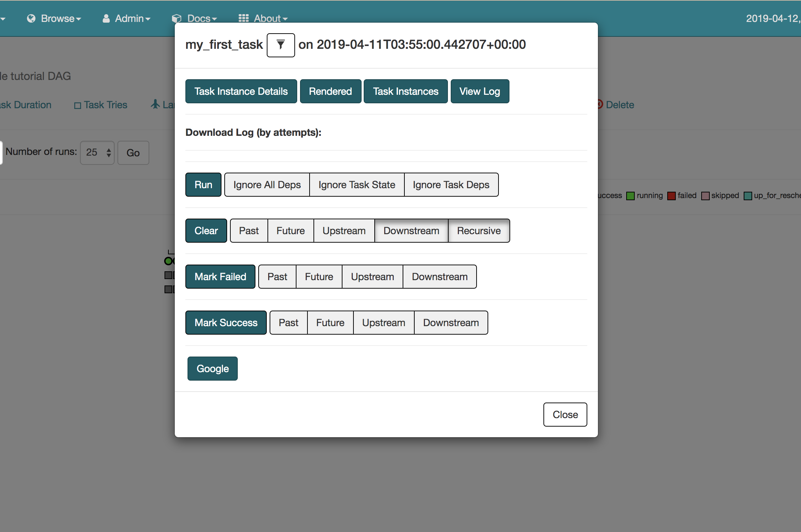The height and width of the screenshot is (532, 801).
Task: Click the green running legend swatch
Action: (x=630, y=196)
